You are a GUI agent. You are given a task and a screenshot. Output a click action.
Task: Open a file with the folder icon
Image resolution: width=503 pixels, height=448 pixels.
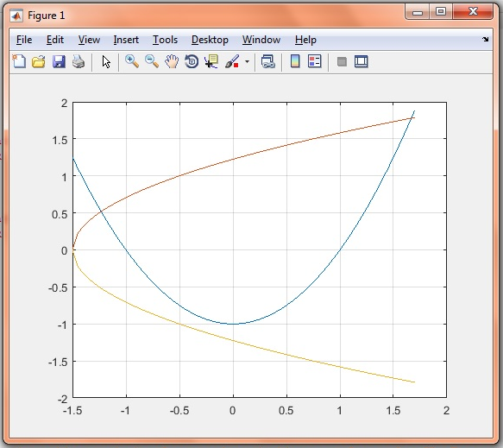tap(39, 61)
